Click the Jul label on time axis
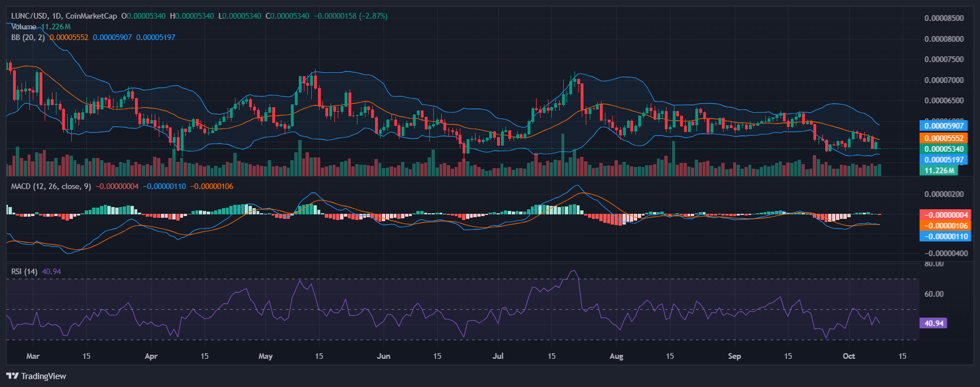The height and width of the screenshot is (387, 980). pos(498,356)
